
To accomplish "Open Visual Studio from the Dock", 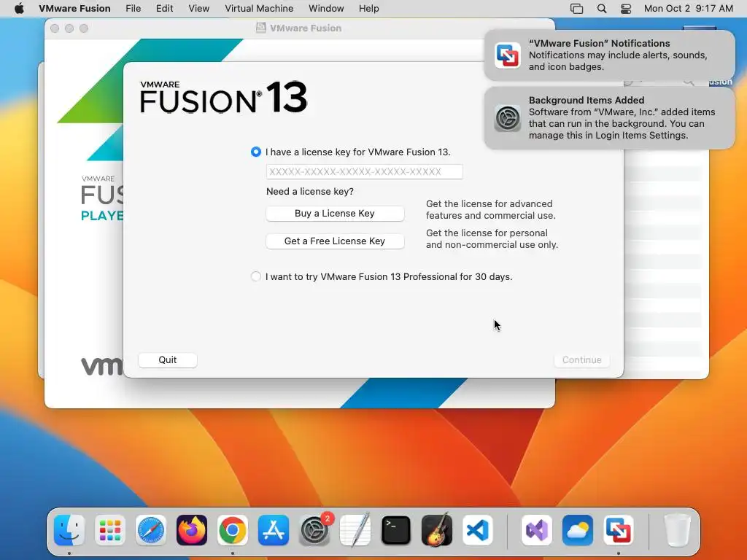I will click(537, 530).
